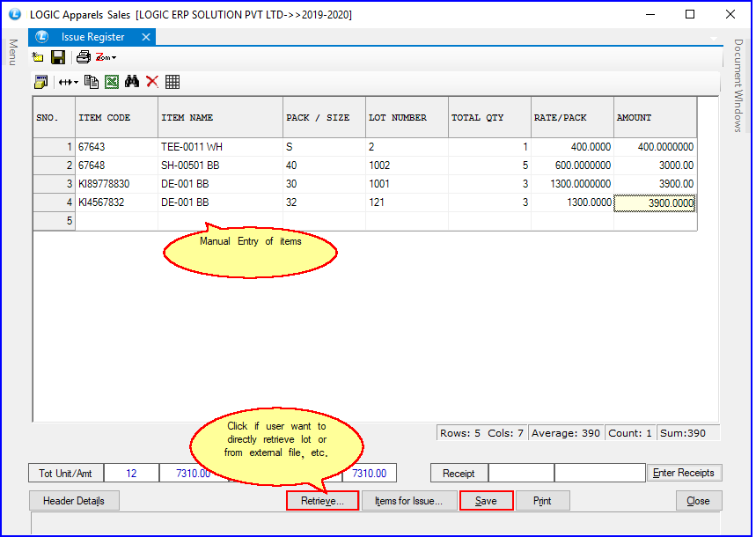Screen dimensions: 756x537
Task: Click the Save button
Action: tap(486, 501)
